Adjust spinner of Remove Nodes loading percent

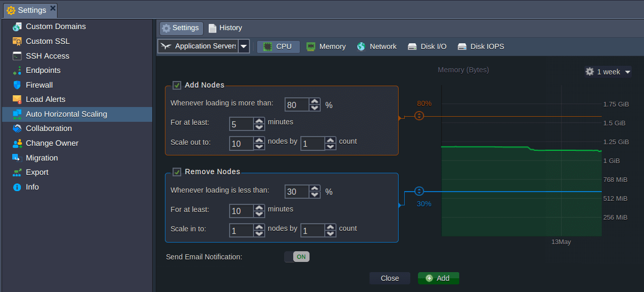click(x=315, y=192)
